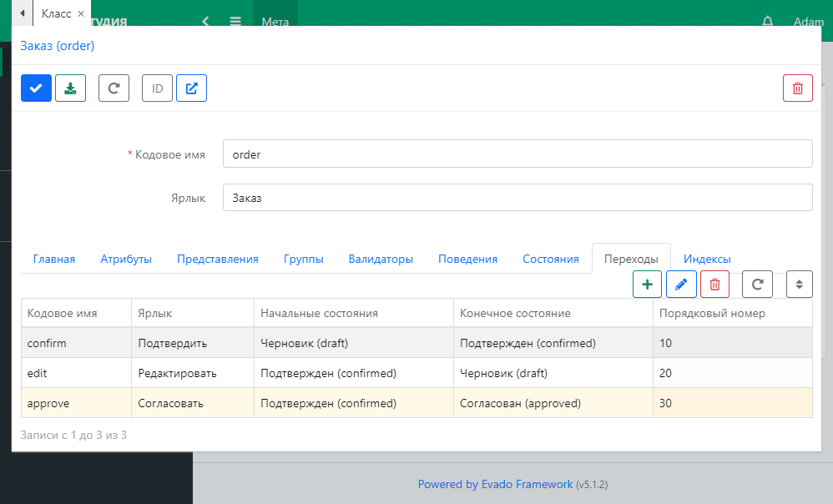Click the Ярлык input field
The image size is (833, 504).
coord(517,198)
